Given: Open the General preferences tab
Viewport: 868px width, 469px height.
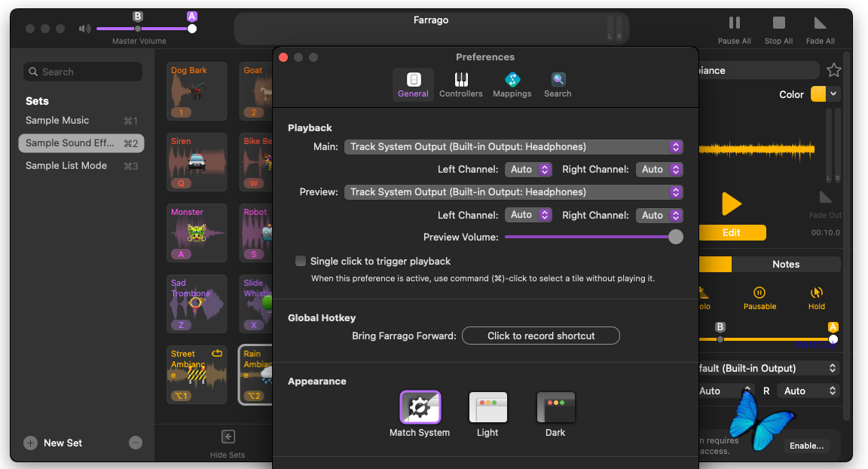Looking at the screenshot, I should [413, 84].
